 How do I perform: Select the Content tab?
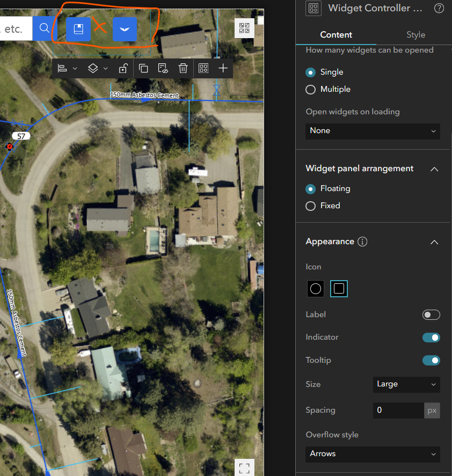coord(336,34)
